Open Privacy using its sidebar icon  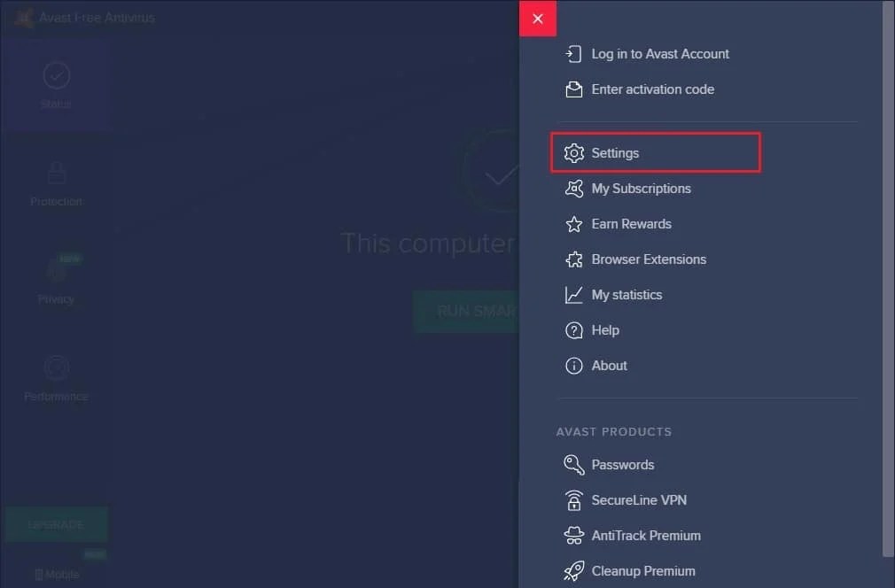pyautogui.click(x=56, y=272)
